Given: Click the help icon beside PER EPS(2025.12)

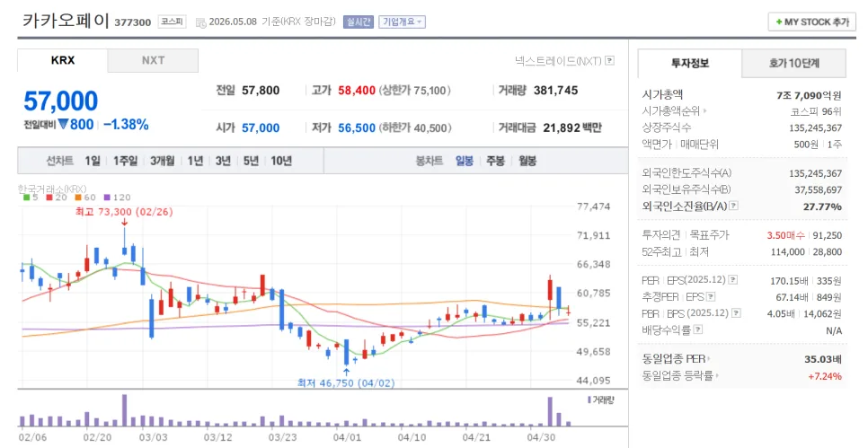Looking at the screenshot, I should 733,280.
